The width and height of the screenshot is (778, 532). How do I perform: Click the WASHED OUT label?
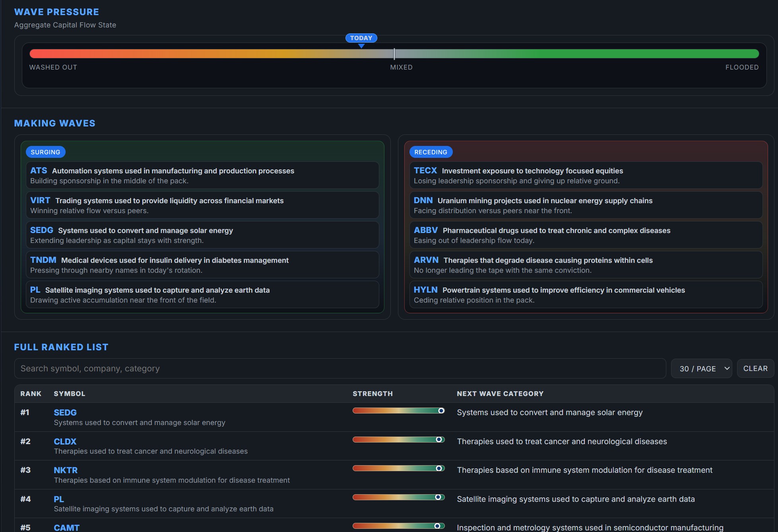[53, 68]
